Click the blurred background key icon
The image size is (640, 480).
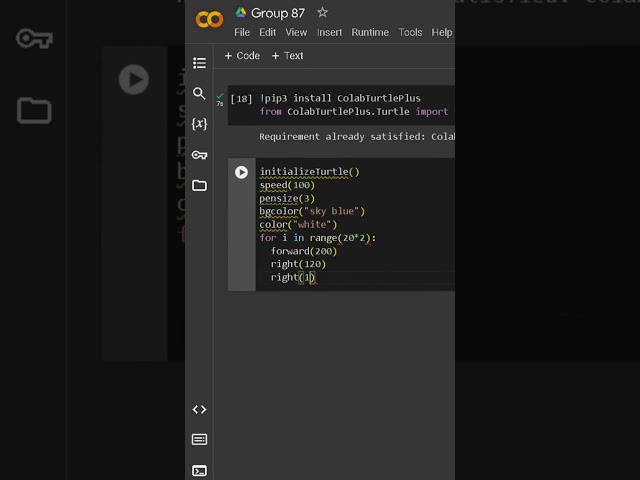tap(34, 38)
